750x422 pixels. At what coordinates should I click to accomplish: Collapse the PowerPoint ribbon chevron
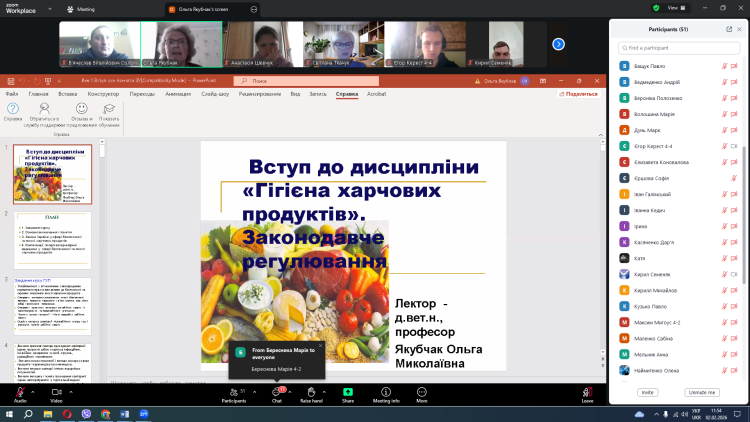[601, 135]
